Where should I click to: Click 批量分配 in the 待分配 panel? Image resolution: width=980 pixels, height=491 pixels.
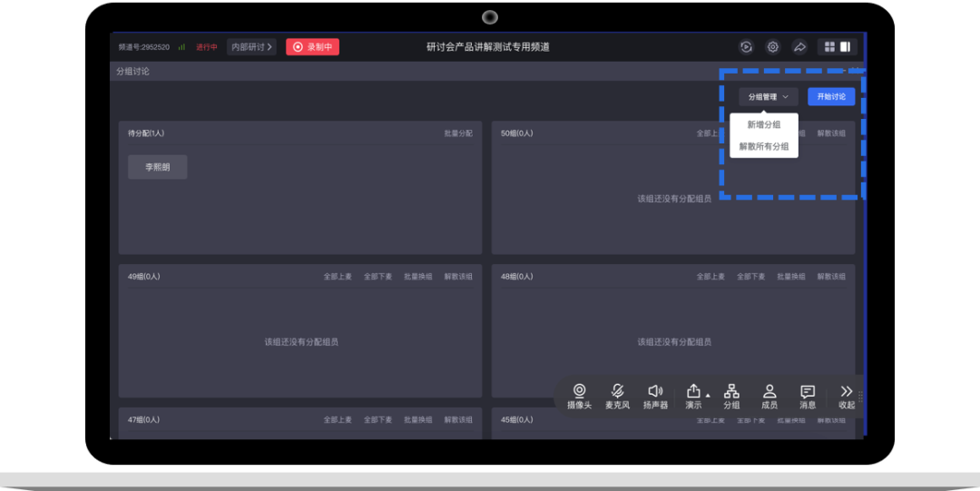coord(458,133)
